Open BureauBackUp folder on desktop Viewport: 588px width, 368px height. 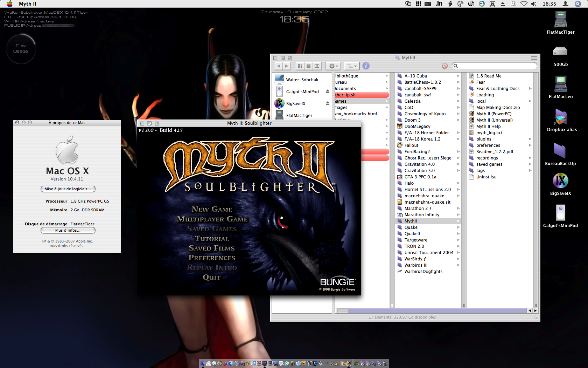coord(560,154)
